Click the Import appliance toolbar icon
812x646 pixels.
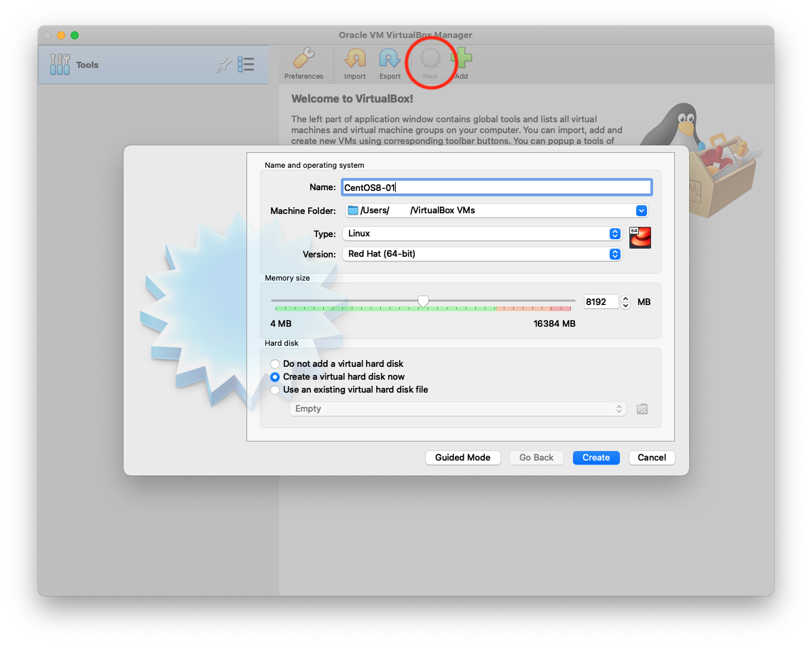(354, 64)
